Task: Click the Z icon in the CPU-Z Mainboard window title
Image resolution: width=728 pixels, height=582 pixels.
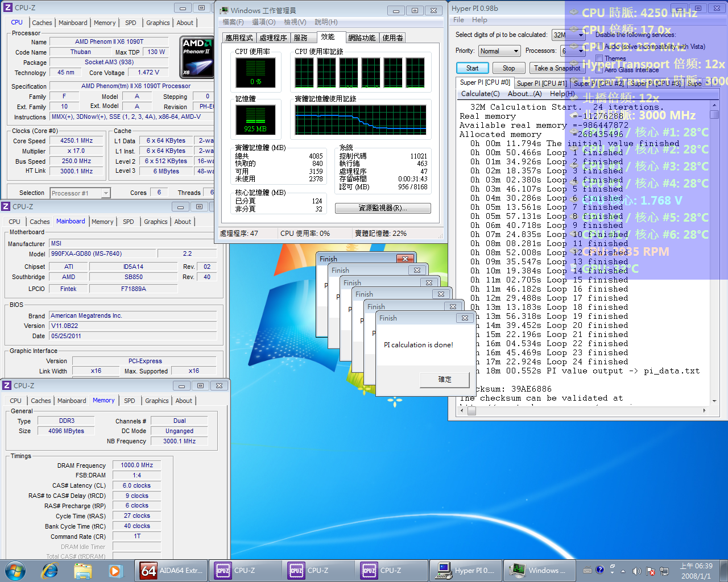Action: [x=6, y=206]
